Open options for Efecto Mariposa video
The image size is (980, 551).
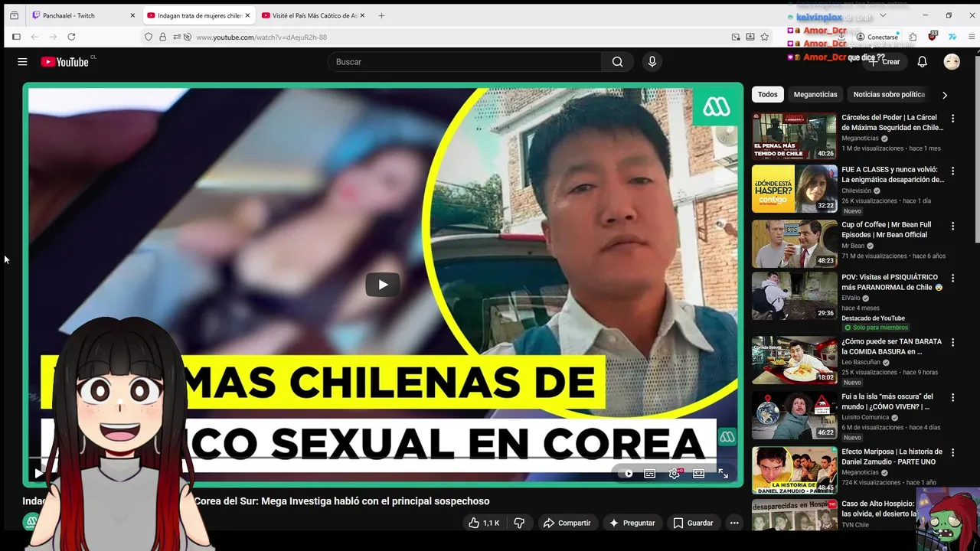[x=952, y=452]
